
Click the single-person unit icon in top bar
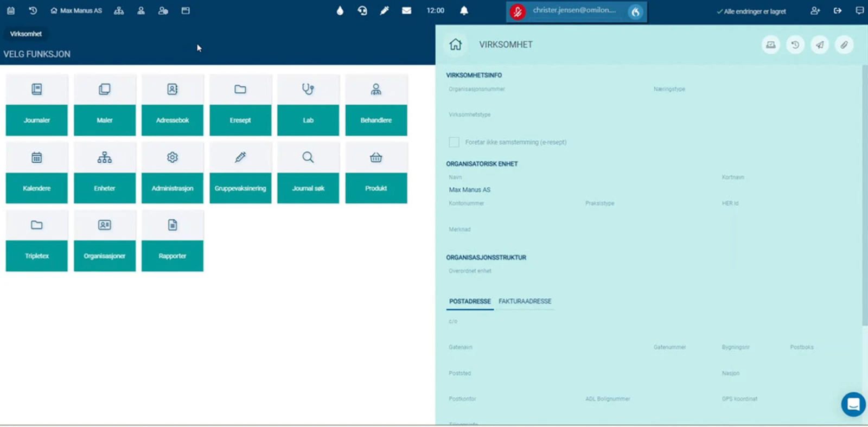click(x=141, y=10)
